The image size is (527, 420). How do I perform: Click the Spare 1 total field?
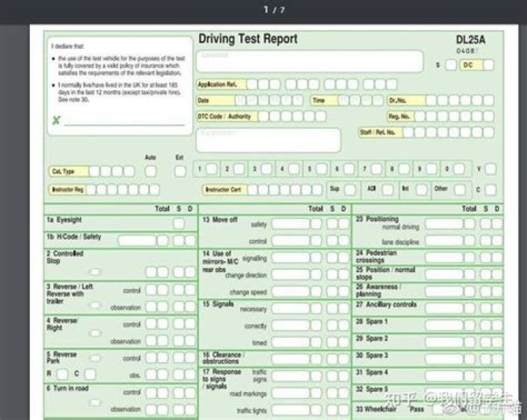[x=444, y=326]
